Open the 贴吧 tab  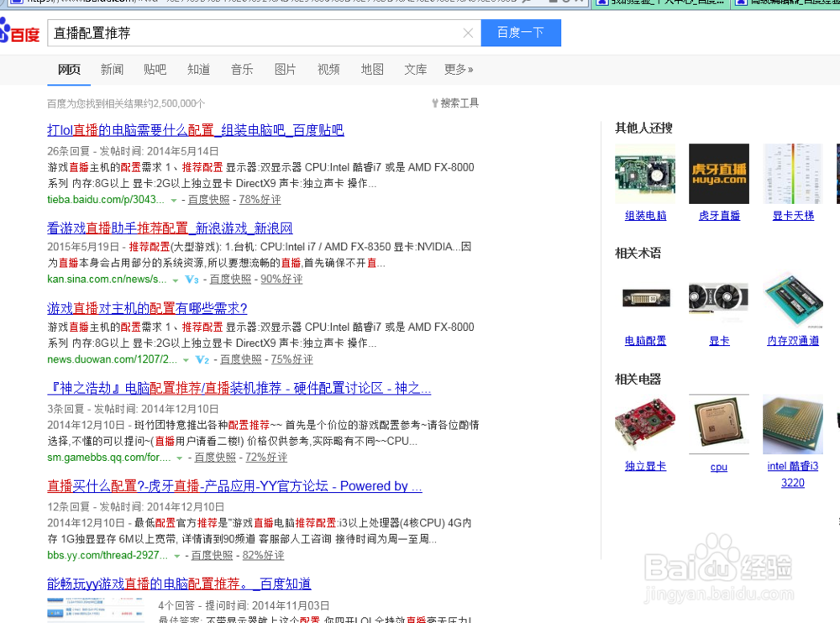pyautogui.click(x=155, y=69)
